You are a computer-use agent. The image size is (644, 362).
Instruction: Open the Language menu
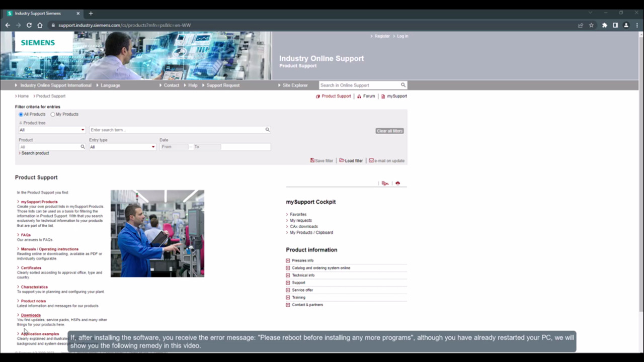pyautogui.click(x=110, y=85)
